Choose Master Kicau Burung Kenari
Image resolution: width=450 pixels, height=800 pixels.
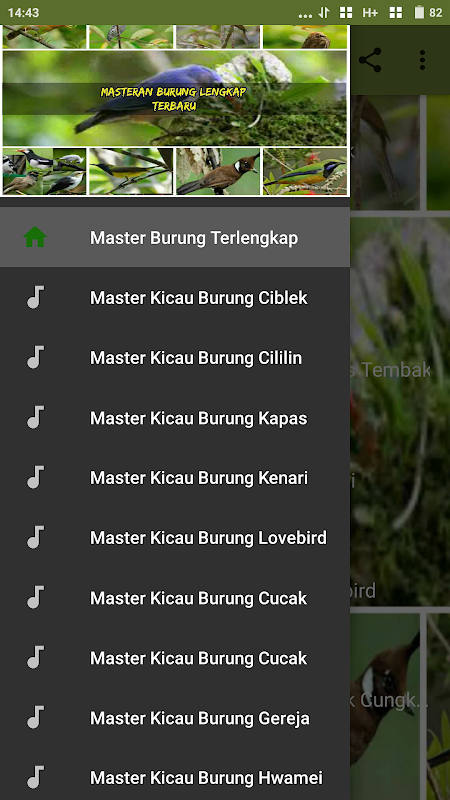point(175,478)
